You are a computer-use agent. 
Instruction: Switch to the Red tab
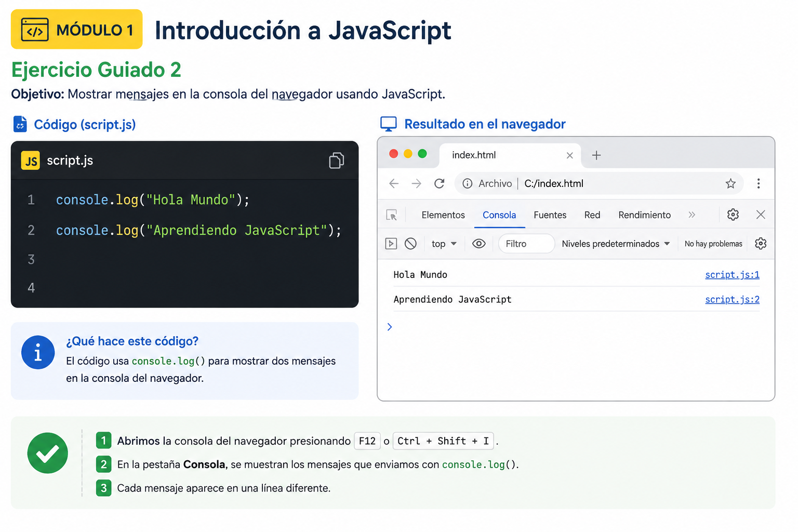pyautogui.click(x=592, y=215)
